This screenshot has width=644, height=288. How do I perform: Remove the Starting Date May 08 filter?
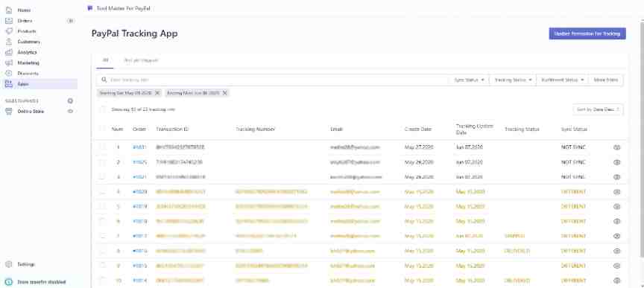157,93
